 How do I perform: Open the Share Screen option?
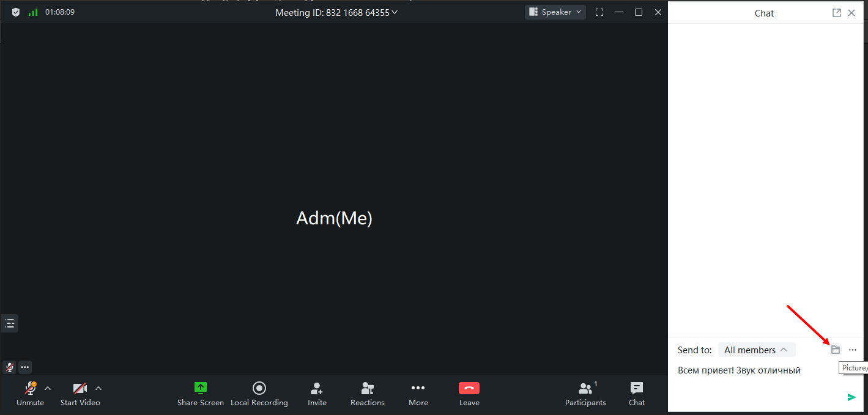click(201, 394)
